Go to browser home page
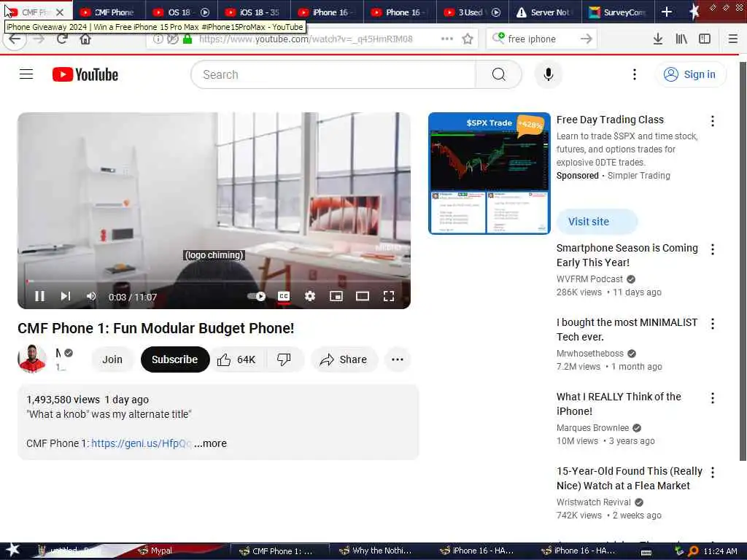This screenshot has height=560, width=747. tap(85, 39)
